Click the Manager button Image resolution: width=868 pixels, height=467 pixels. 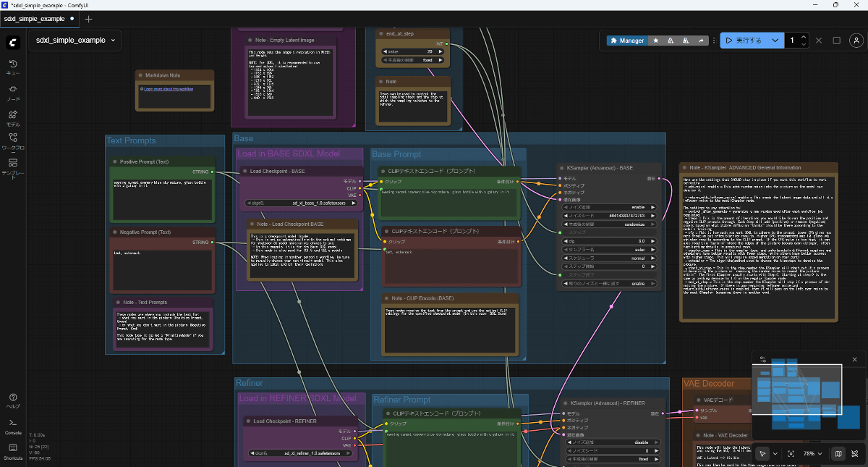click(x=626, y=41)
